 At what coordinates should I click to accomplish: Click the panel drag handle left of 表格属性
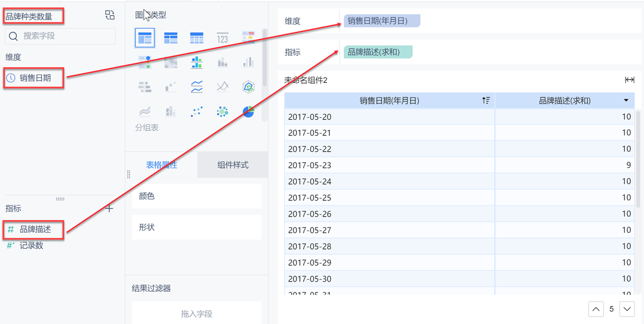128,174
